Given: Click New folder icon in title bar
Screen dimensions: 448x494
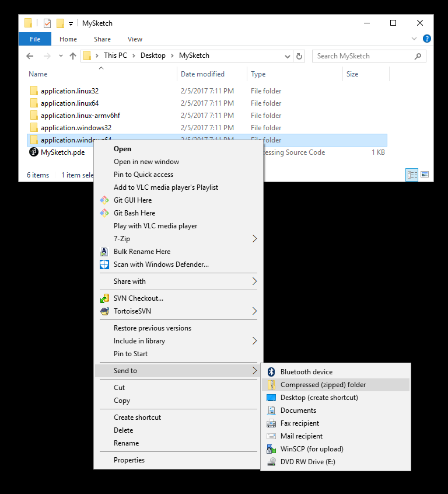Looking at the screenshot, I should click(x=60, y=23).
